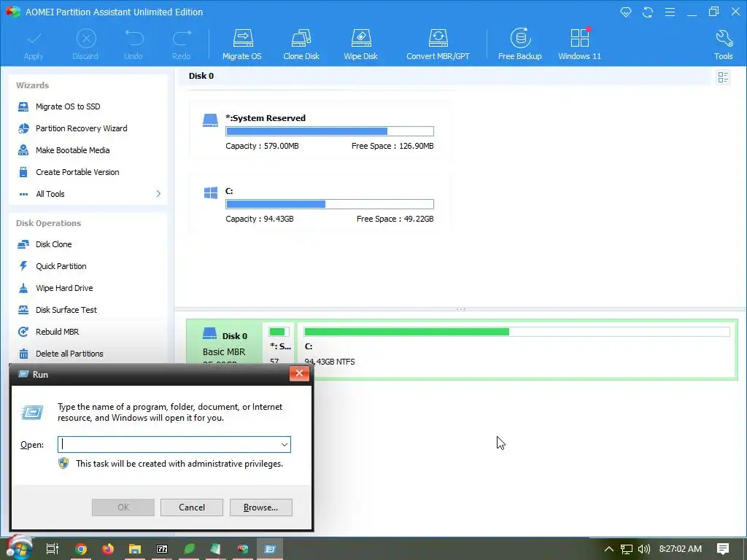Open Task View in the taskbar

52,549
